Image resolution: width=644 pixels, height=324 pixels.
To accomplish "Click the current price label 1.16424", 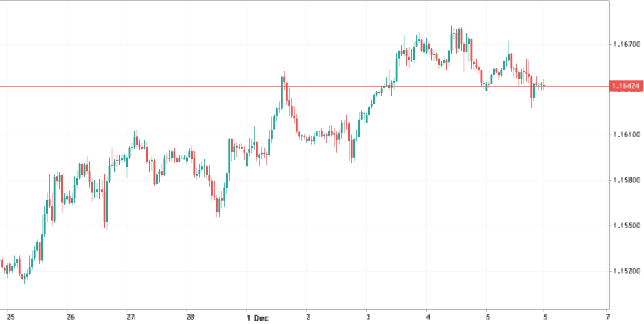I will click(x=625, y=86).
